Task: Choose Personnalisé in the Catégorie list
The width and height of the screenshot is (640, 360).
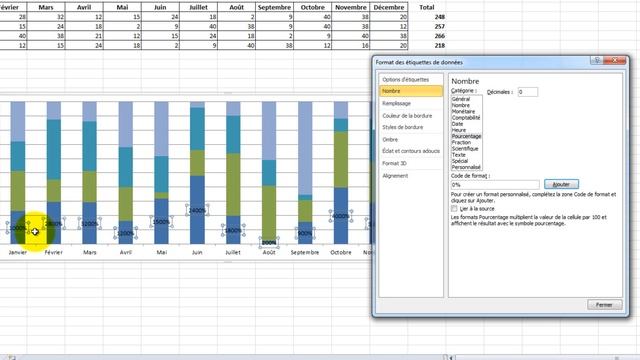Action: tap(466, 167)
